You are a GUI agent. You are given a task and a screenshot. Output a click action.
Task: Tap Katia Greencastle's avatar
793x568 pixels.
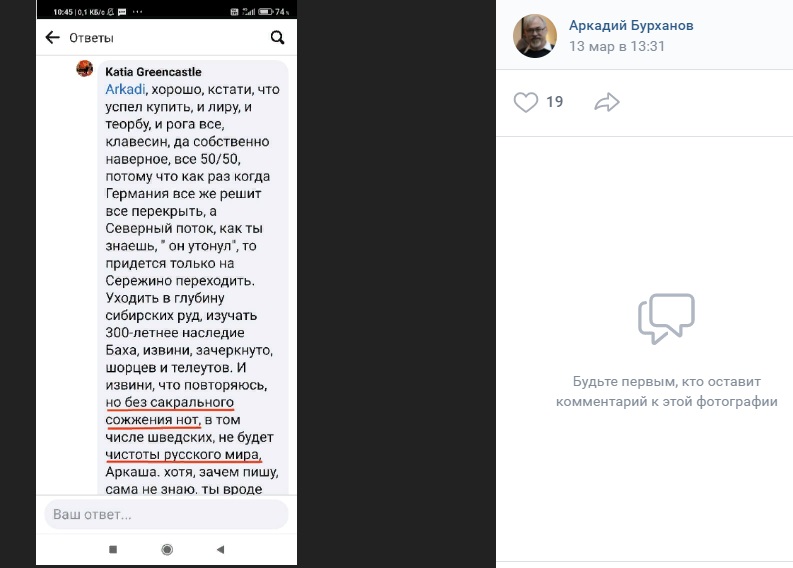(84, 68)
